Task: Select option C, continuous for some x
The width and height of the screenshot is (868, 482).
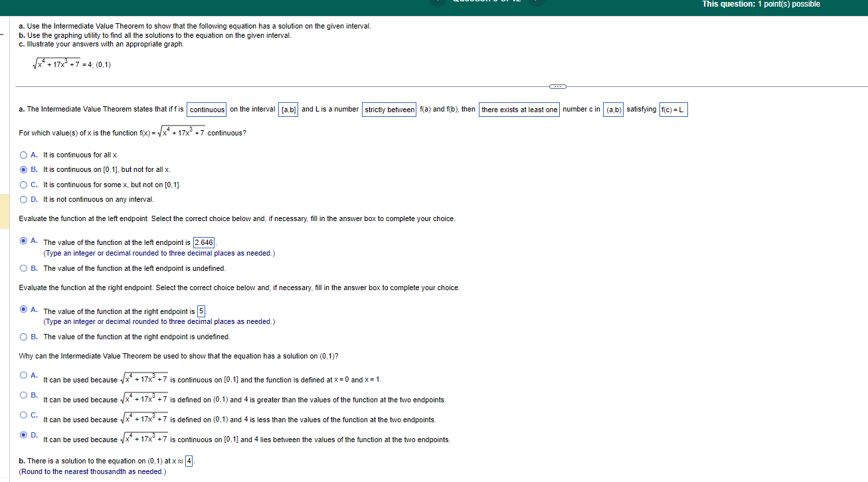Action: 23,185
